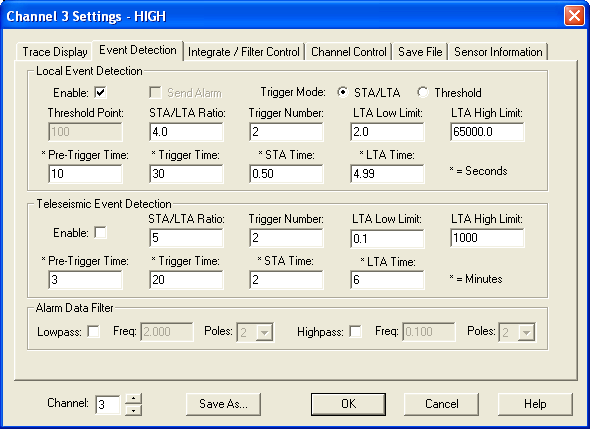This screenshot has height=429, width=590.
Task: Disable the Local Event Detection Enable checkbox
Action: point(100,93)
